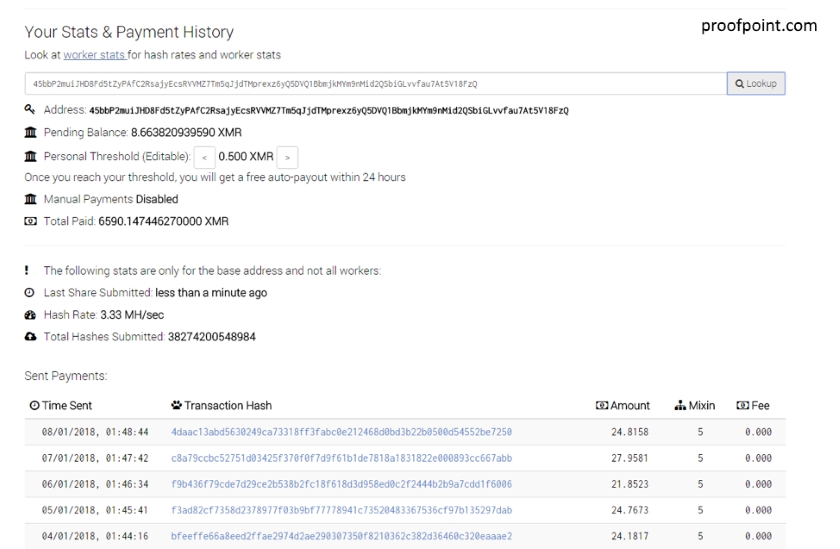Click time cell 08/01/2018, 01:48:44
This screenshot has width=840, height=549.
[x=95, y=432]
